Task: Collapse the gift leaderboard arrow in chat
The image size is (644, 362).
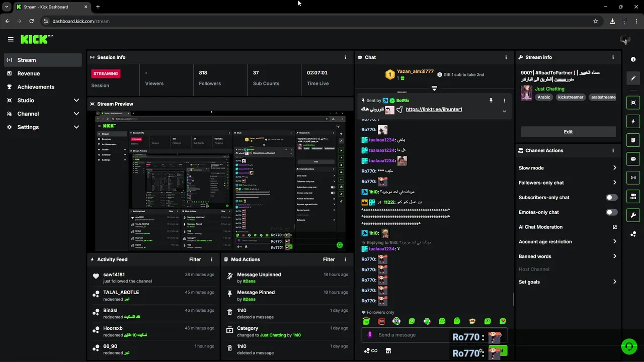Action: [434, 88]
